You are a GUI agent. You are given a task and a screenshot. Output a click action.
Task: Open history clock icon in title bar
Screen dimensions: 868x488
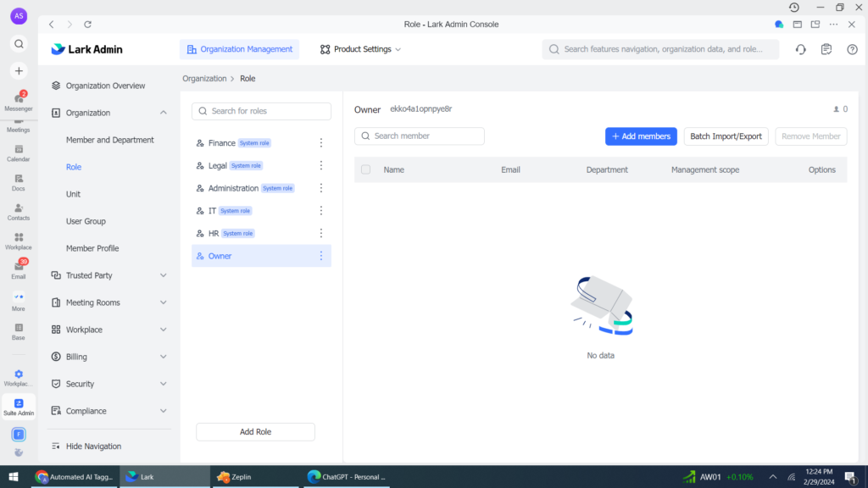pos(793,7)
